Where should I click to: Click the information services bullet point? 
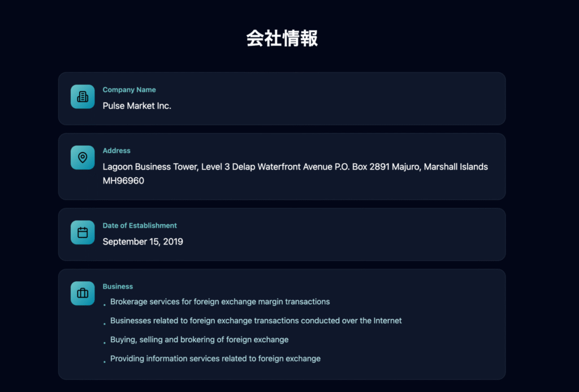(x=215, y=359)
